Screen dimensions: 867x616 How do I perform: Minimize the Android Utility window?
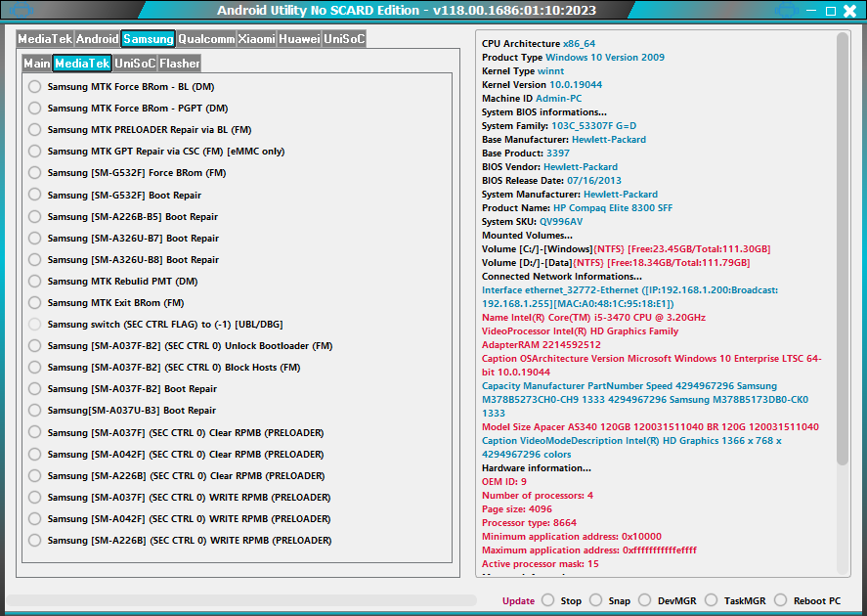[x=811, y=11]
